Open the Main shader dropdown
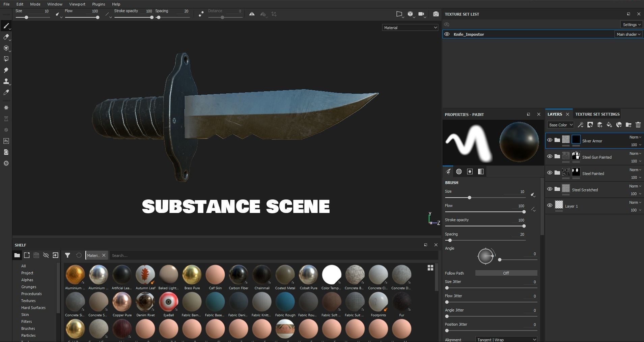This screenshot has height=342, width=644. coord(628,34)
